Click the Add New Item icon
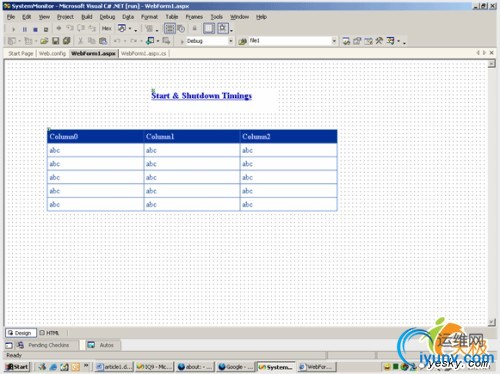 pos(29,41)
